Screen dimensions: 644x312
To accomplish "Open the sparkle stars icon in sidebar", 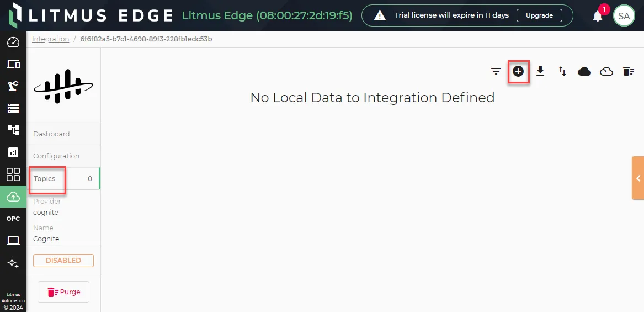I will click(x=13, y=263).
